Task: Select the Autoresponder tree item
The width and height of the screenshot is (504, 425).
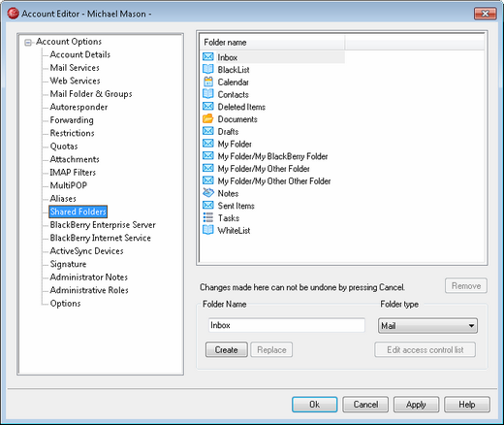Action: [x=79, y=107]
